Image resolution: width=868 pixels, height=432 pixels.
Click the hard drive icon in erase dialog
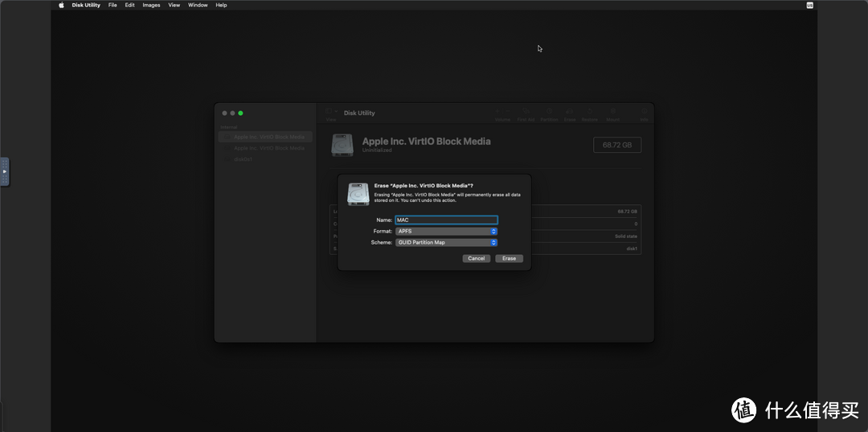pos(358,194)
